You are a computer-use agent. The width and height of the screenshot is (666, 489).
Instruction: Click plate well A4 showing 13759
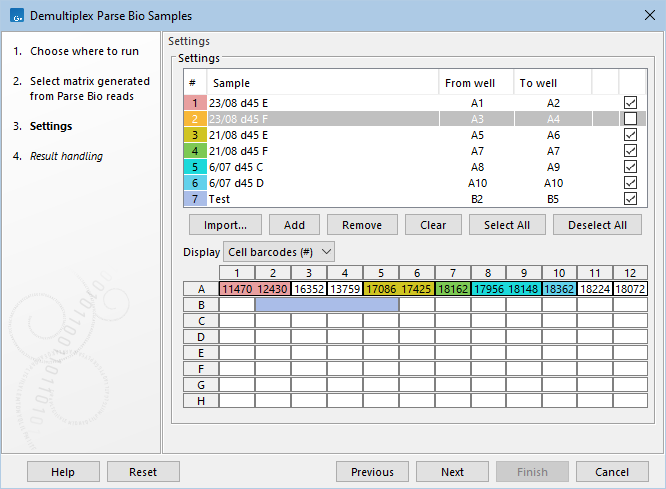pos(345,289)
